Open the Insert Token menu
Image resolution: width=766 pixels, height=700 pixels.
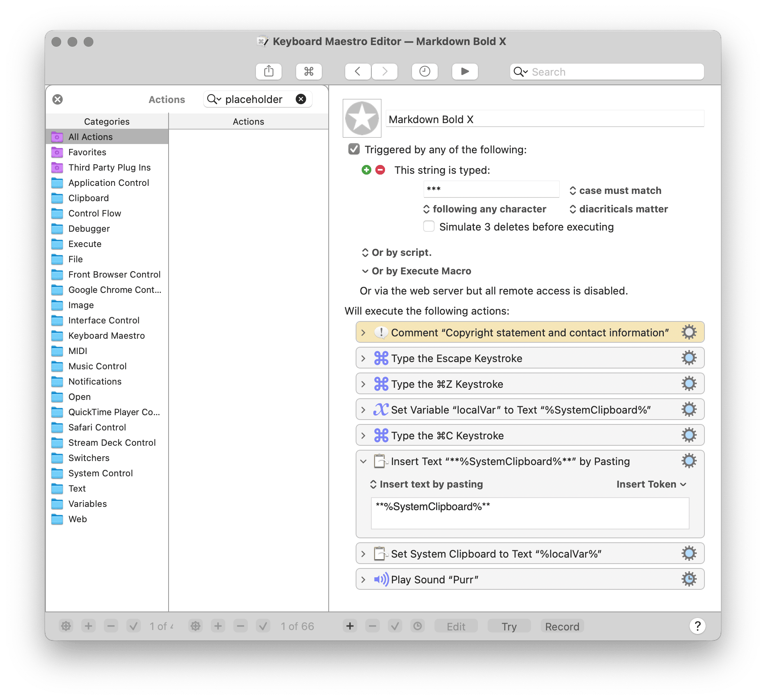pos(651,484)
